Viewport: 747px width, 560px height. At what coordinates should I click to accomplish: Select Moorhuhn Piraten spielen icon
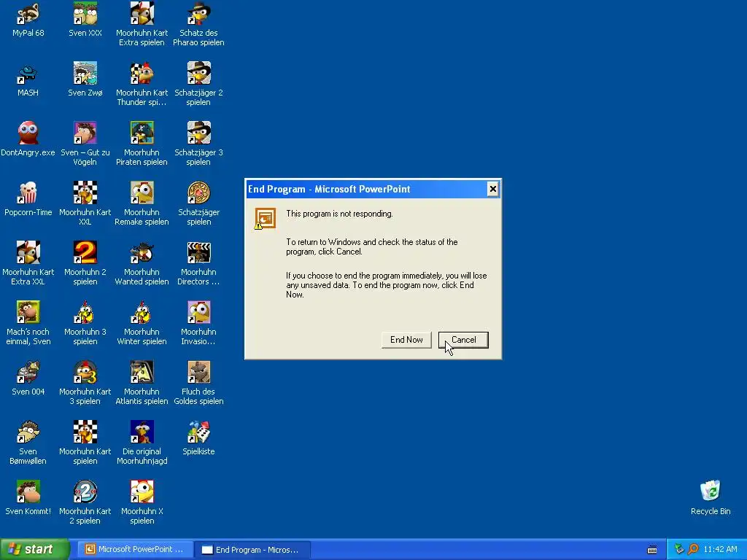click(x=142, y=133)
